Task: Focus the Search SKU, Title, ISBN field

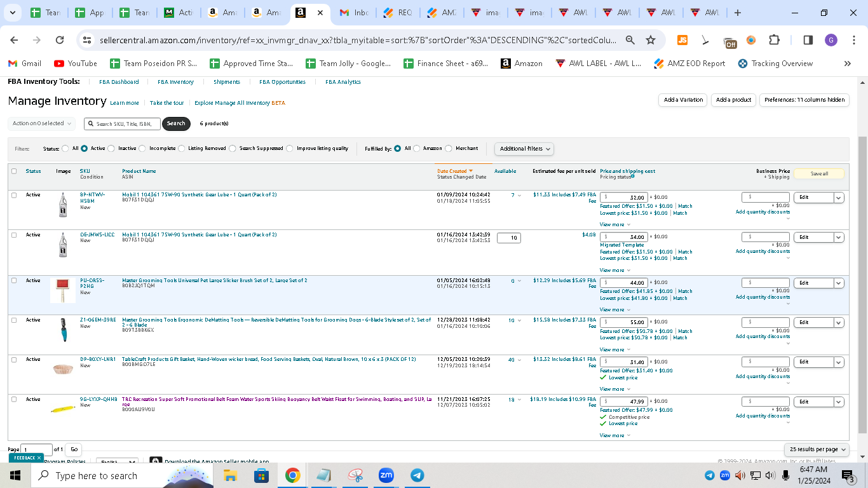Action: click(122, 124)
